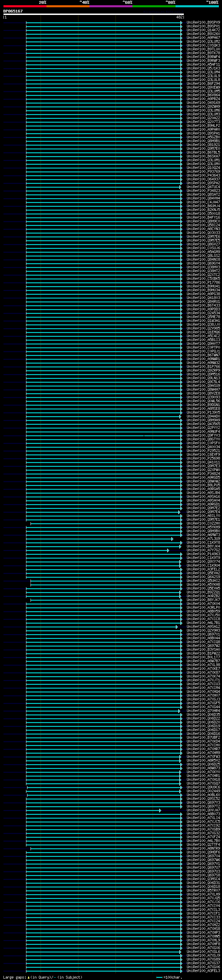Select the UniRef100_A9PH67 entry
This screenshot has width=222, height=980.
[x=203, y=38]
